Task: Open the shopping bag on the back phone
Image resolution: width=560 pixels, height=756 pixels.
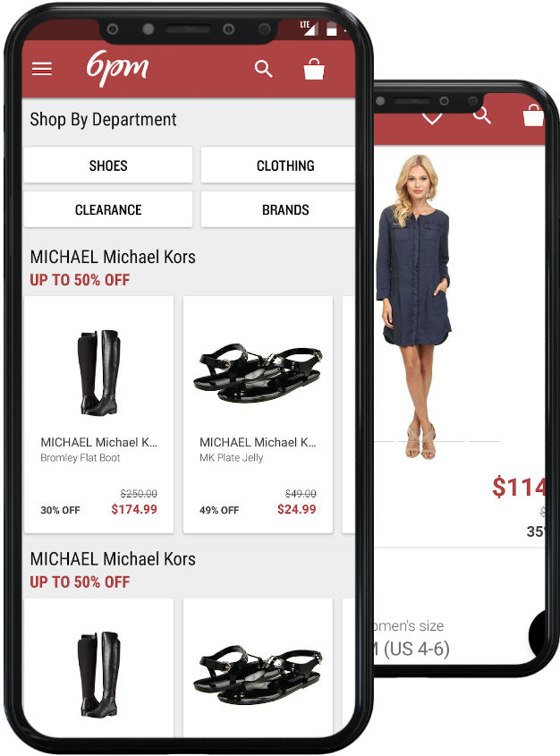Action: [533, 115]
